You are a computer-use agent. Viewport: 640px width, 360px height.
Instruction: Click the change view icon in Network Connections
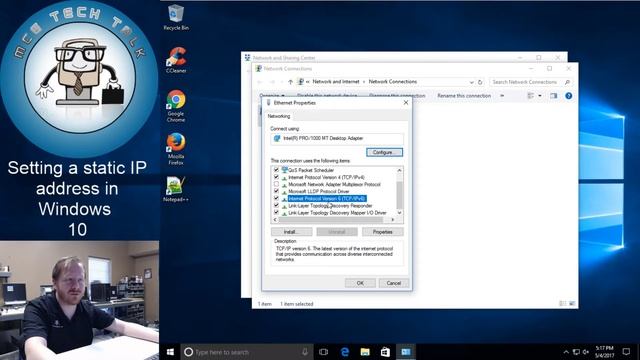click(x=531, y=96)
